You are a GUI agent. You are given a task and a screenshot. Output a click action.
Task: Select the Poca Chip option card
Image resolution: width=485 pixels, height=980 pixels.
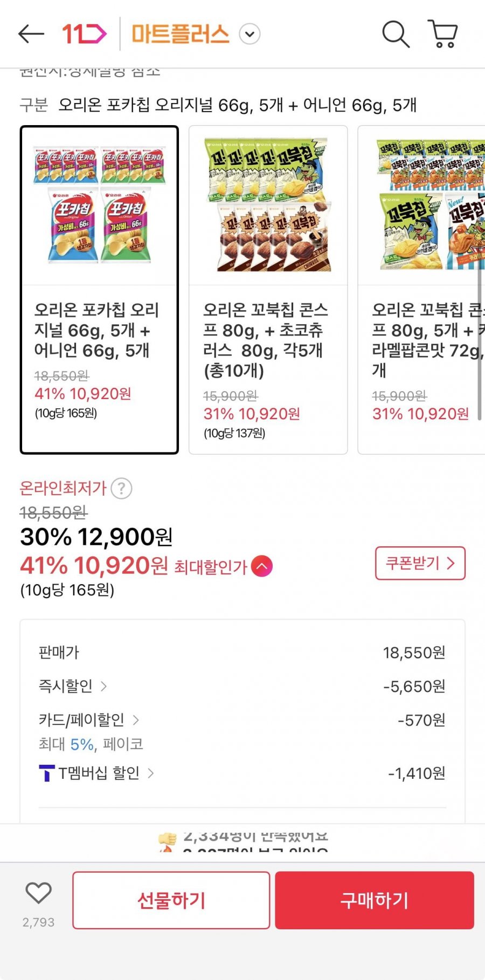point(99,290)
